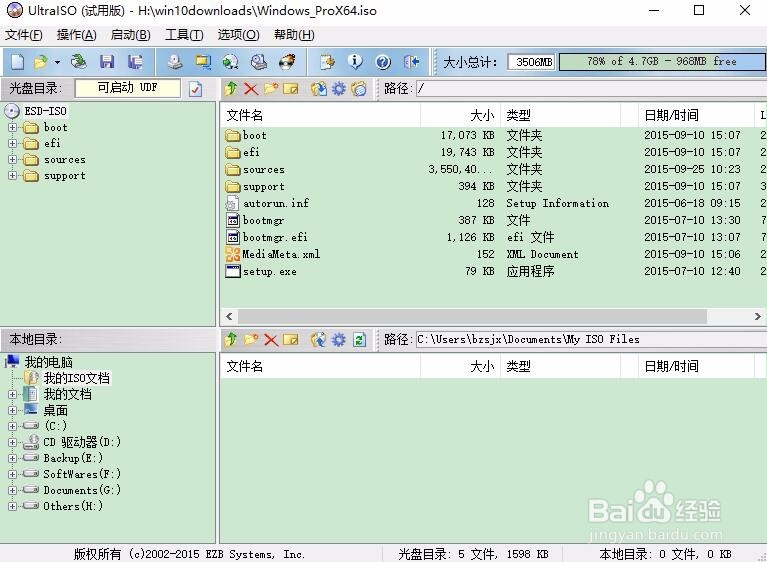
Task: Expand the sources folder in the ISO tree
Action: coord(13,160)
